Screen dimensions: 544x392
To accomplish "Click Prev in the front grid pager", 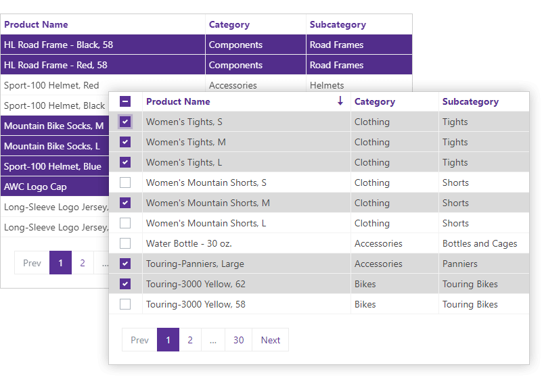I will coord(139,340).
